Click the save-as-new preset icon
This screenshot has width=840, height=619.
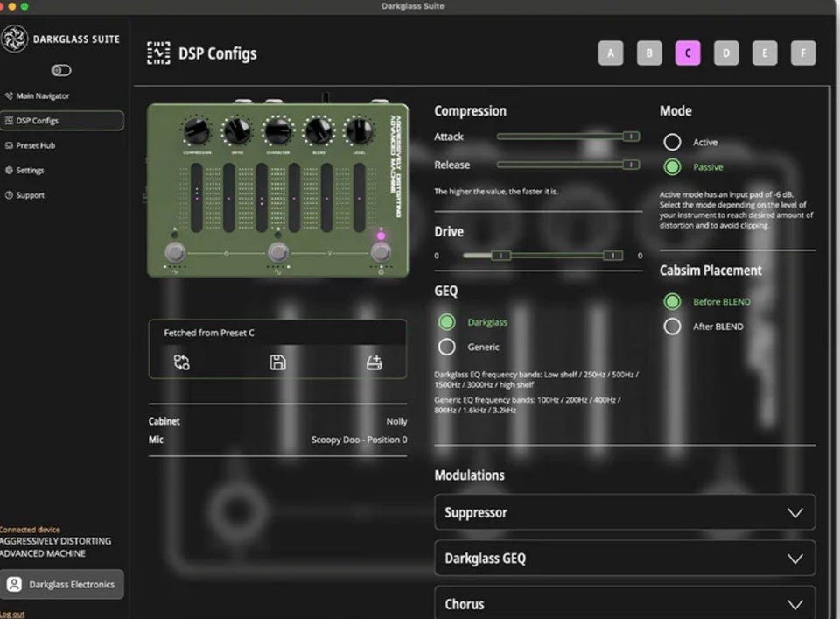[x=374, y=362]
